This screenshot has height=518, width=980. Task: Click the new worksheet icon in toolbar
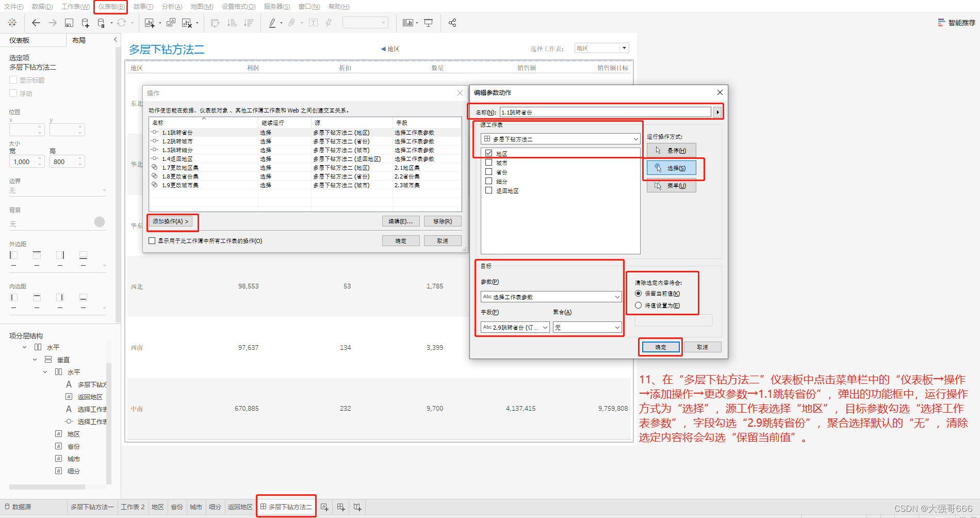point(150,23)
